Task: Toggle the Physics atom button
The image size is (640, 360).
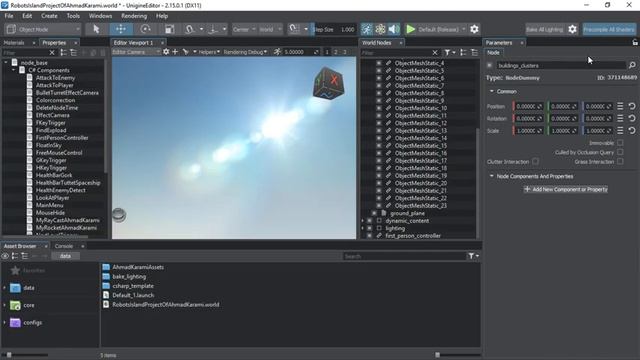Action: [380, 29]
